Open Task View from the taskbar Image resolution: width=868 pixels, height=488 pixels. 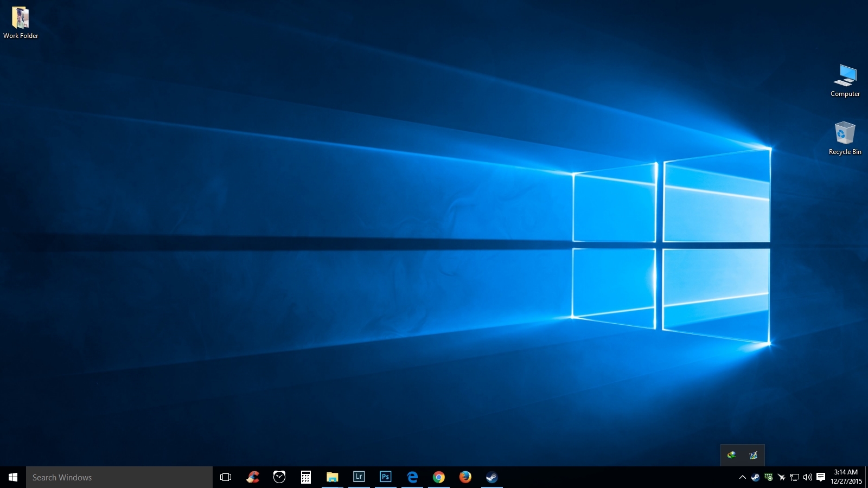click(226, 477)
